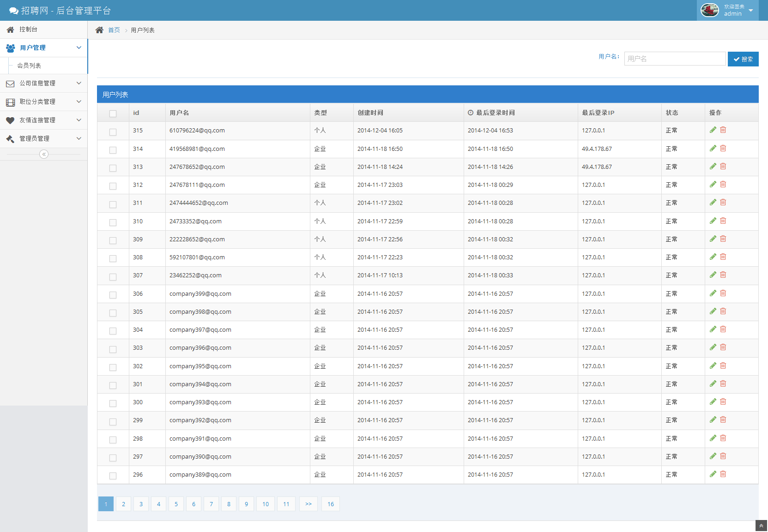Expand the 公司信息管理 sidebar menu
Viewport: 768px width, 532px height.
click(x=43, y=84)
